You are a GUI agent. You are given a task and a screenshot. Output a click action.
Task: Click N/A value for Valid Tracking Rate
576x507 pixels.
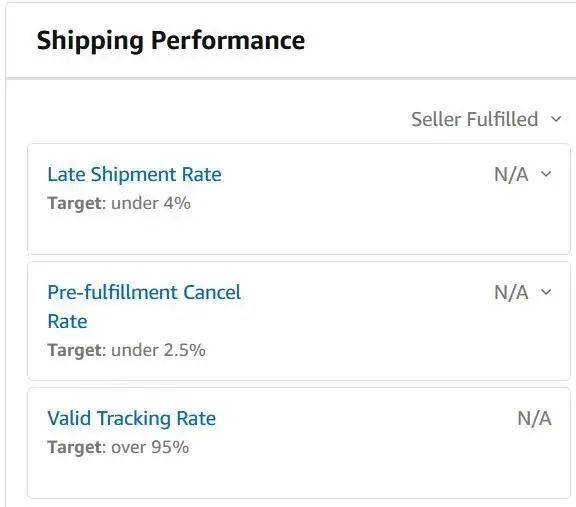point(534,419)
